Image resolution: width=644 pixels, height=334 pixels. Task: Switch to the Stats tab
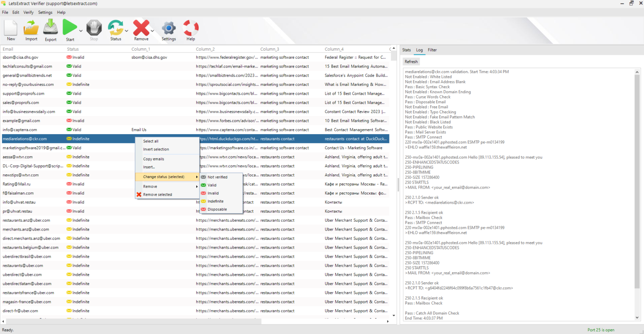coord(406,50)
